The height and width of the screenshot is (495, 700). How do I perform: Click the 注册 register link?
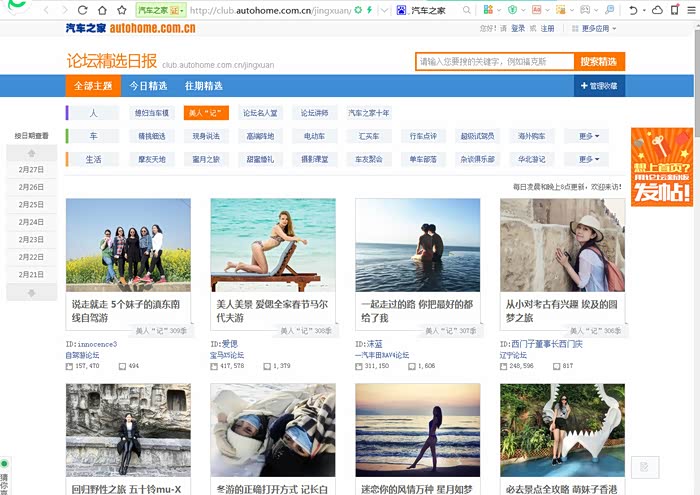click(x=547, y=29)
